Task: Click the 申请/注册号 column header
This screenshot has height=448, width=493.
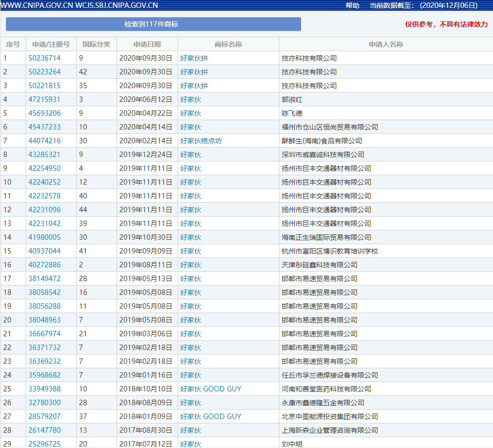Action: click(x=52, y=44)
